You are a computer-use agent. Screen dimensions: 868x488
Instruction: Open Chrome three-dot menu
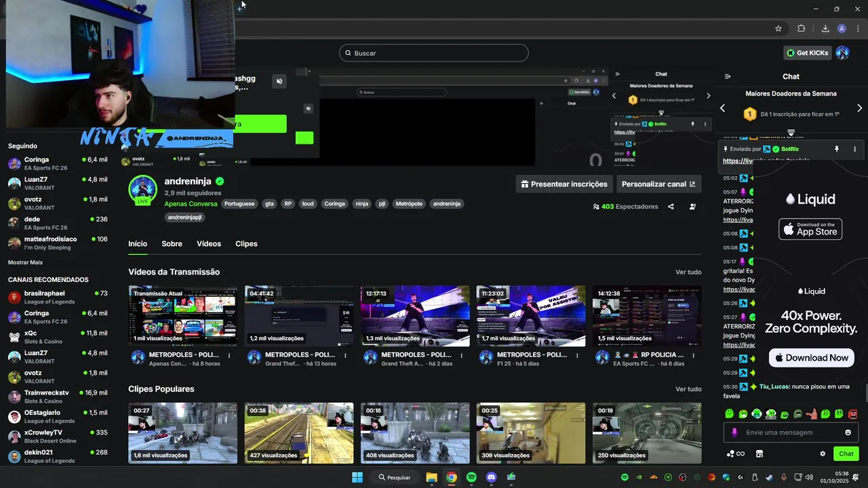click(x=859, y=28)
